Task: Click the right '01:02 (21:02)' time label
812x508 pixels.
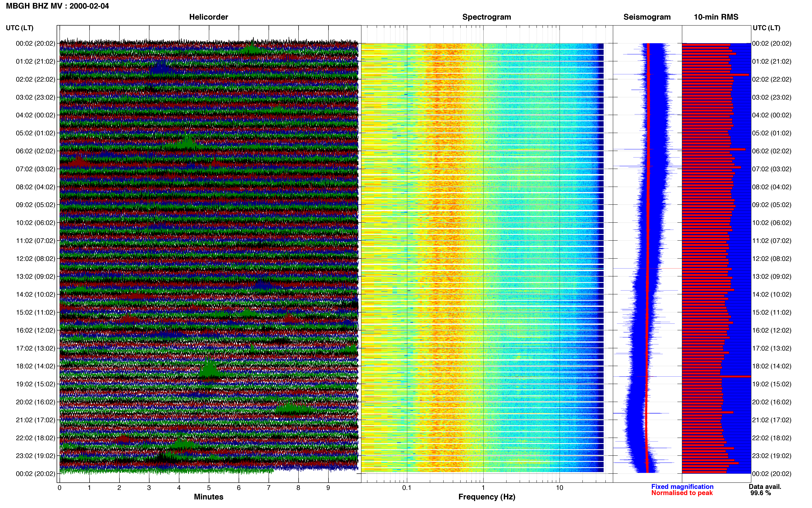Action: pos(772,61)
